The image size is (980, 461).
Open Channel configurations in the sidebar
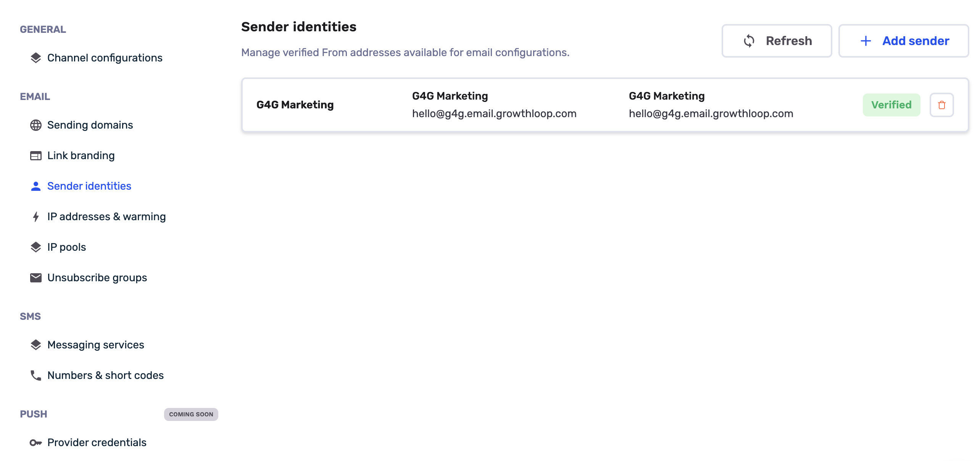[96, 58]
